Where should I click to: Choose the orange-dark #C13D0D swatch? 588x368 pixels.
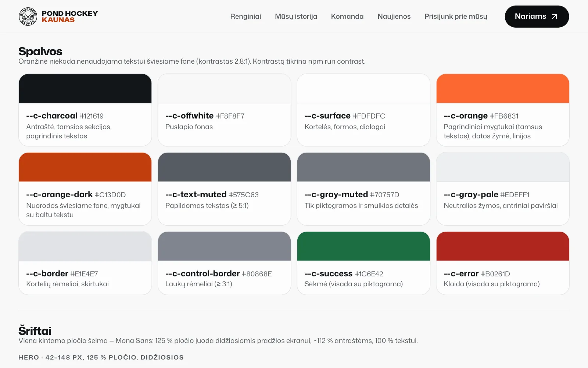pyautogui.click(x=85, y=167)
